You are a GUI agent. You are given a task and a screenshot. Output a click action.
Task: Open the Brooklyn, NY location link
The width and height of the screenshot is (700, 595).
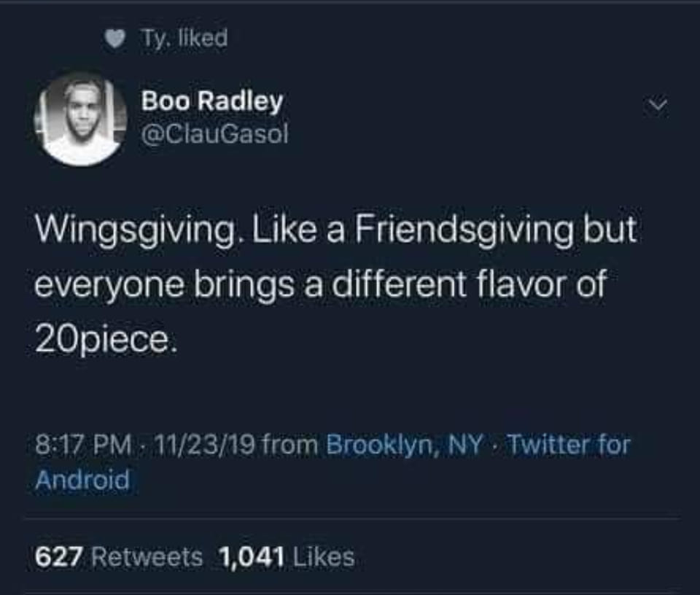pyautogui.click(x=404, y=444)
